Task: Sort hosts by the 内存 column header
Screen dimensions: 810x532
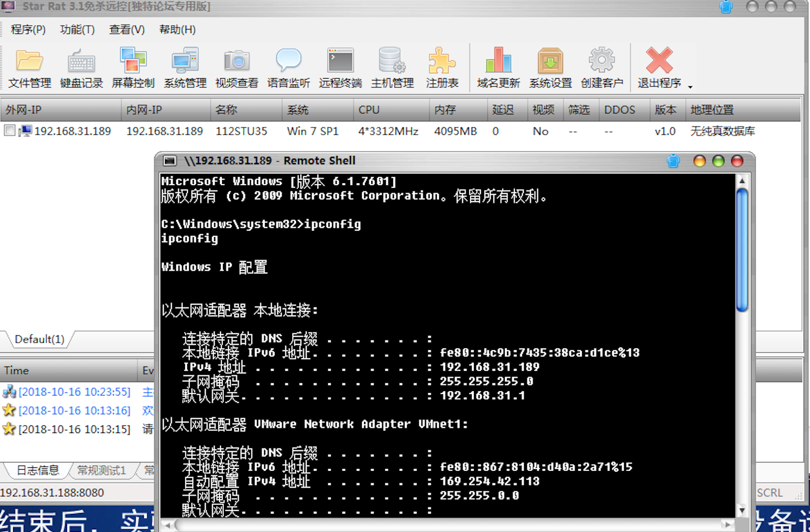Action: 458,110
